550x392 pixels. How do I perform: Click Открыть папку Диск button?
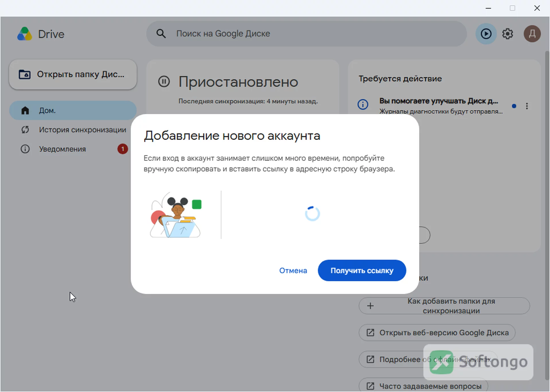coord(73,74)
